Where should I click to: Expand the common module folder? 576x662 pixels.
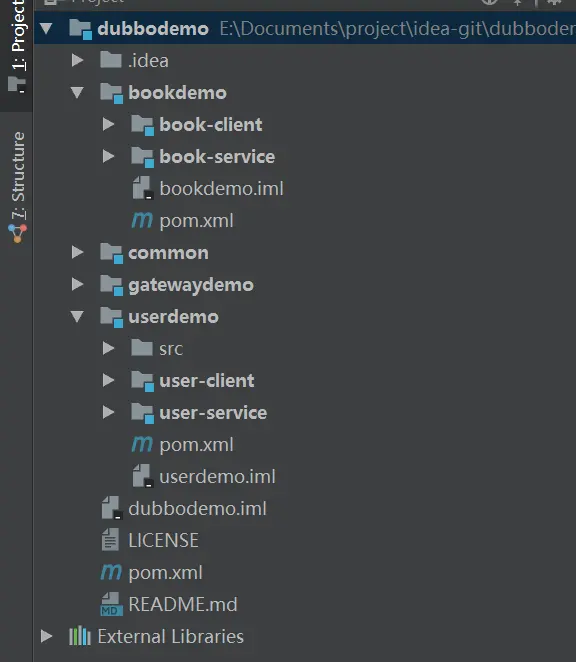77,252
